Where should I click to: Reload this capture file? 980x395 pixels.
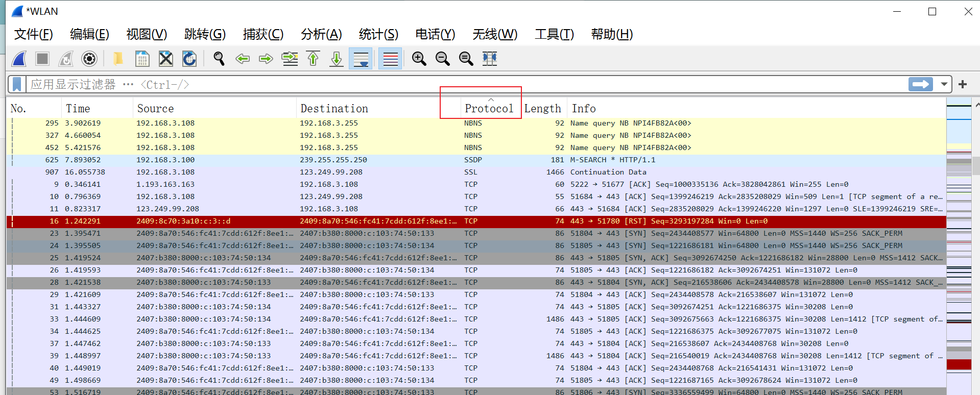click(x=189, y=59)
